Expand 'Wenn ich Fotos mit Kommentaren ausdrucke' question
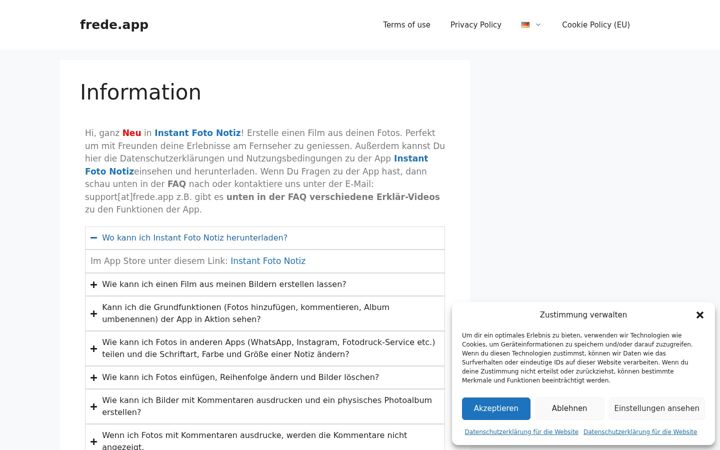The height and width of the screenshot is (450, 720). point(264,438)
